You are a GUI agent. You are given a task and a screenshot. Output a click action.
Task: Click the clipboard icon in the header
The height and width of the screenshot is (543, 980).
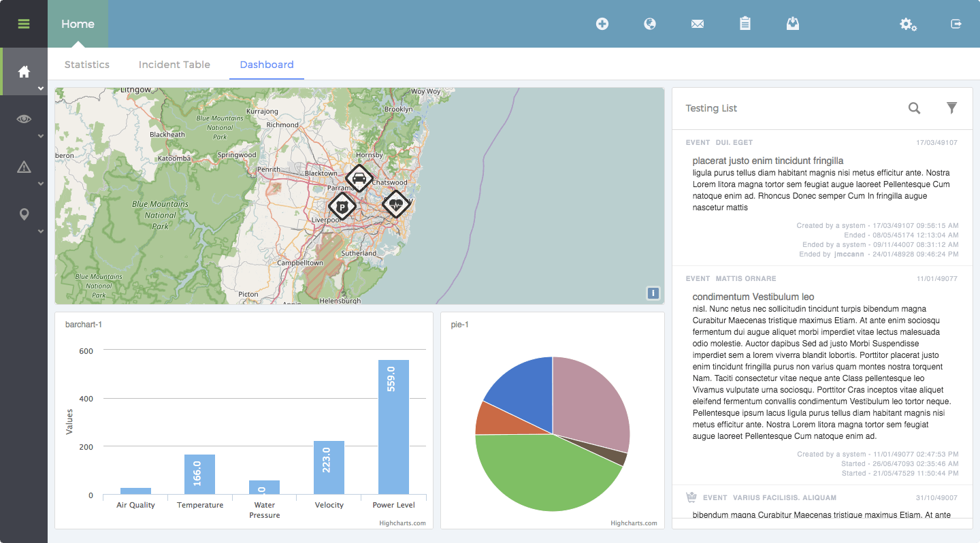click(x=745, y=24)
